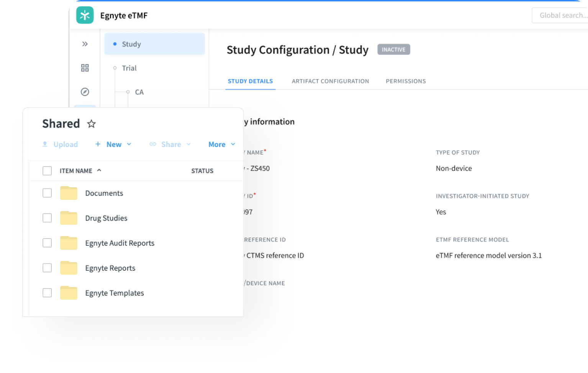Click the Global search field
The width and height of the screenshot is (588, 373).
[x=560, y=15]
